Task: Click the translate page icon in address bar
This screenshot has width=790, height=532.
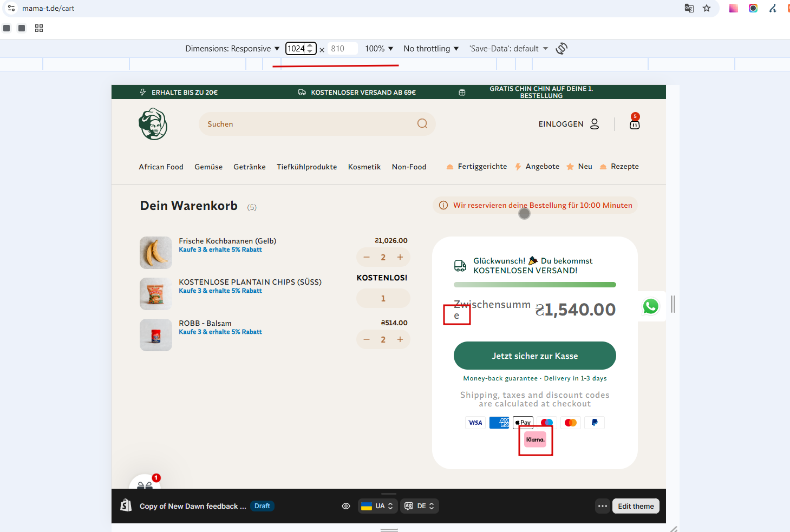Action: 689,8
